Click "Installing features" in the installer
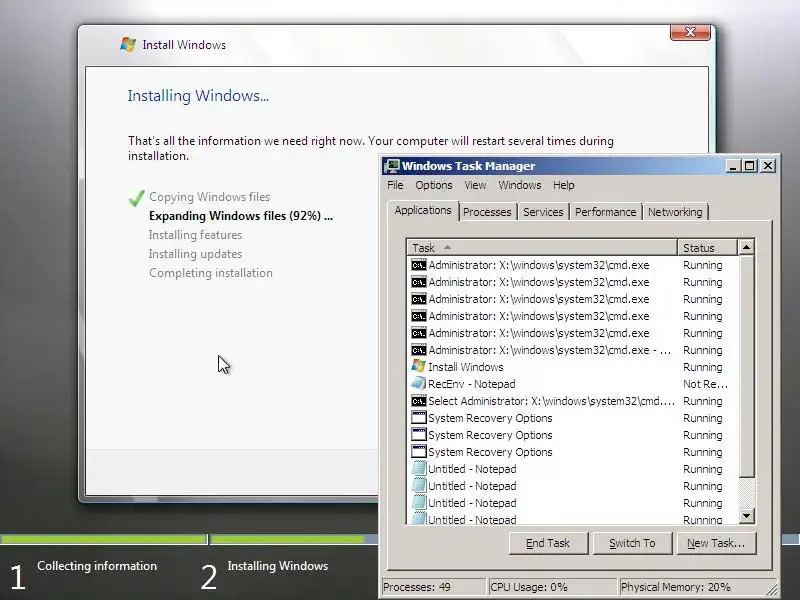Screen dimensions: 800x600 [x=195, y=235]
